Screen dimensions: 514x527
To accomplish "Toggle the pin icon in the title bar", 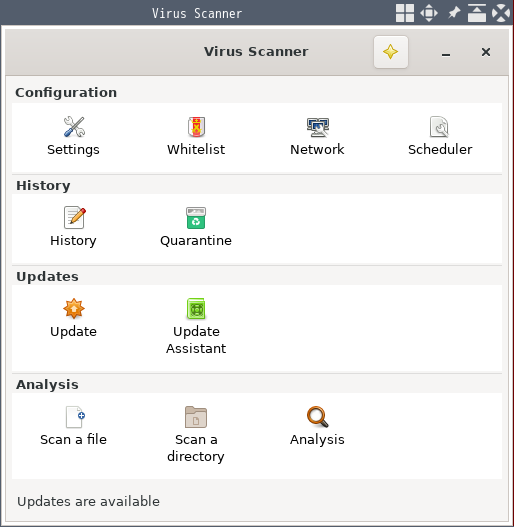I will tap(454, 13).
